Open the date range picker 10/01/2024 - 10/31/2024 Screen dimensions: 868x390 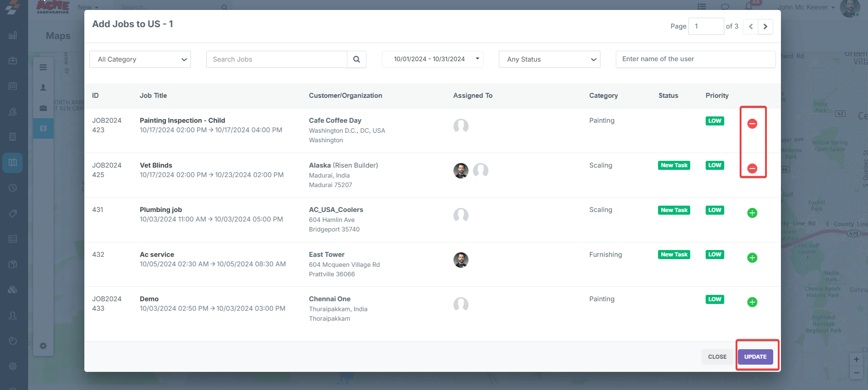[x=432, y=59]
